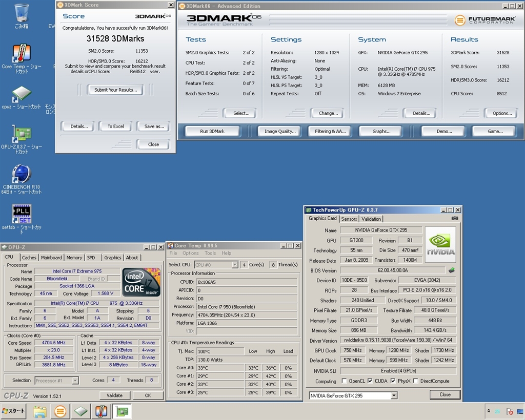Click the BIOS save chip icon in GPU-Z

[451, 270]
